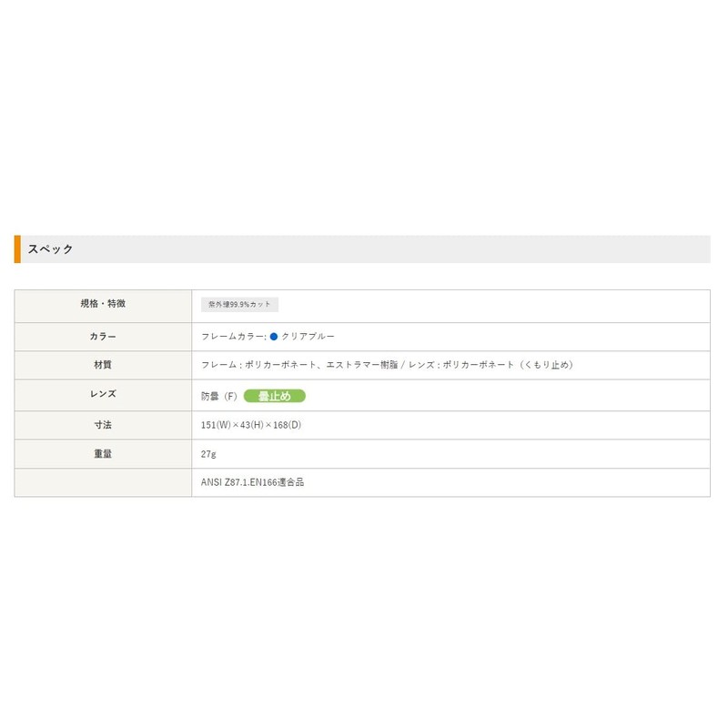Click the empty label cell in last row
This screenshot has height=728, width=728.
(x=103, y=482)
